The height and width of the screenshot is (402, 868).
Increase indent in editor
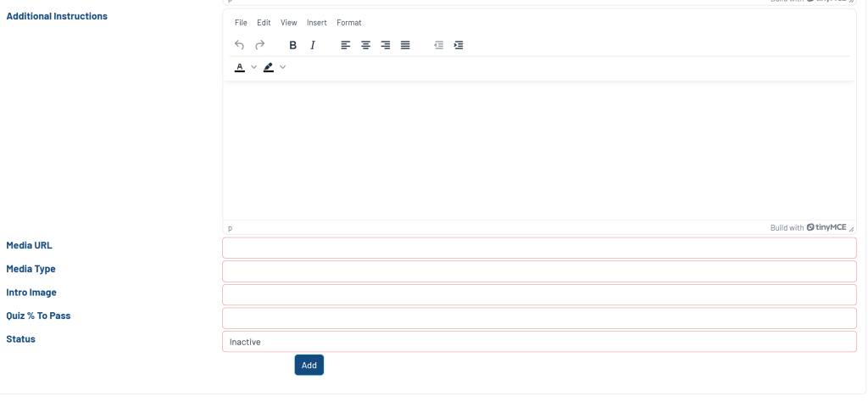(459, 45)
